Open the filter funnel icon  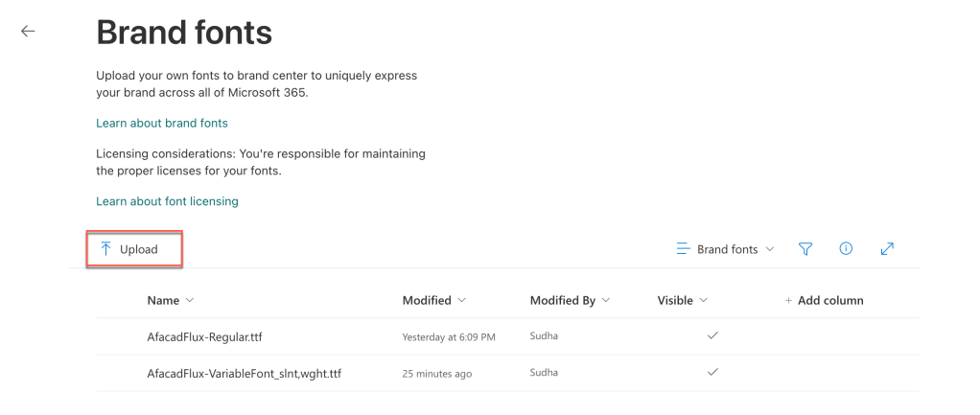(x=805, y=249)
